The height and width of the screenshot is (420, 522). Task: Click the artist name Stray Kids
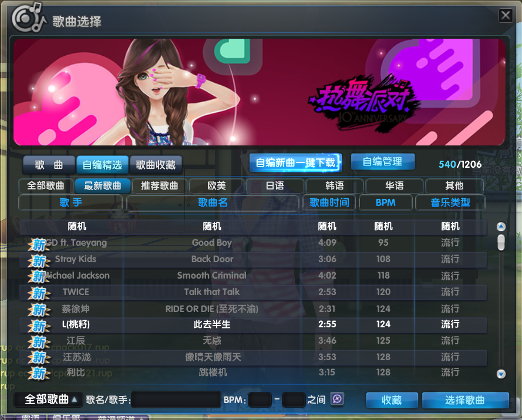tap(76, 259)
